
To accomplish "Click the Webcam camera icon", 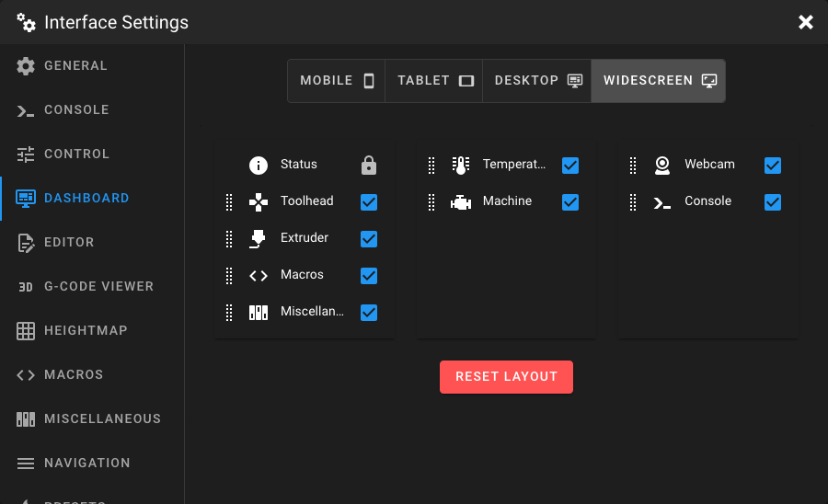I will point(662,166).
